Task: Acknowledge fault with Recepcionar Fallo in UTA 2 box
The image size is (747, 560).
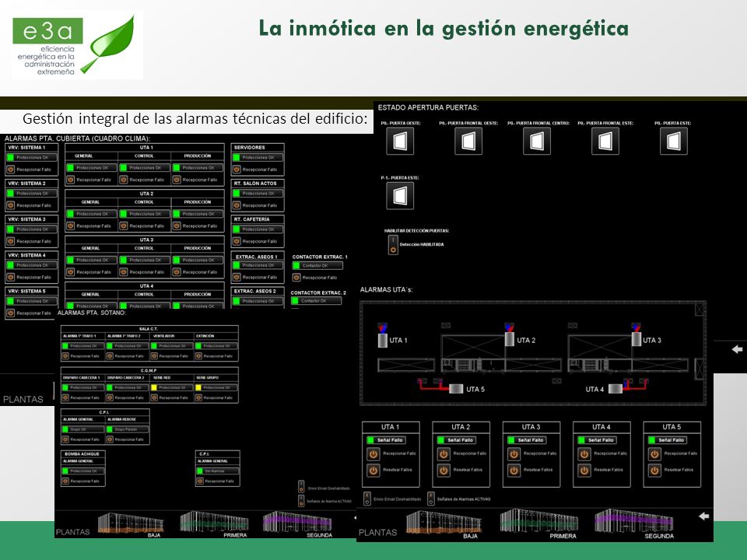Action: pyautogui.click(x=444, y=453)
